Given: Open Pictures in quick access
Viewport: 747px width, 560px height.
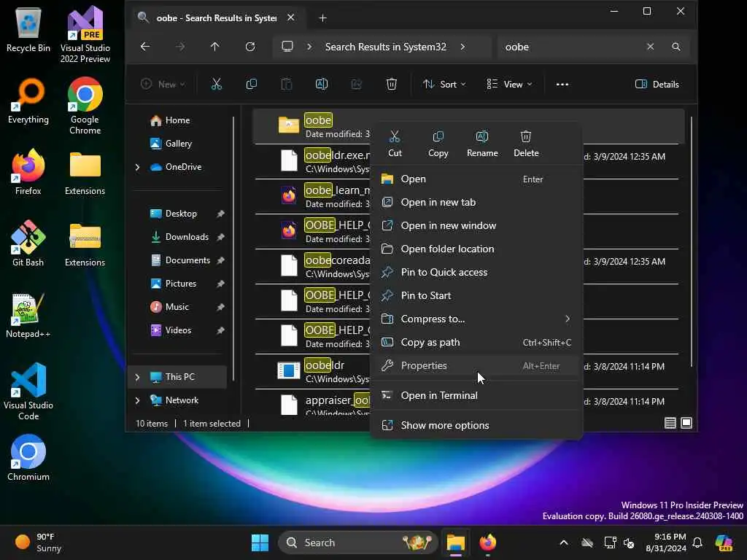Looking at the screenshot, I should (180, 284).
